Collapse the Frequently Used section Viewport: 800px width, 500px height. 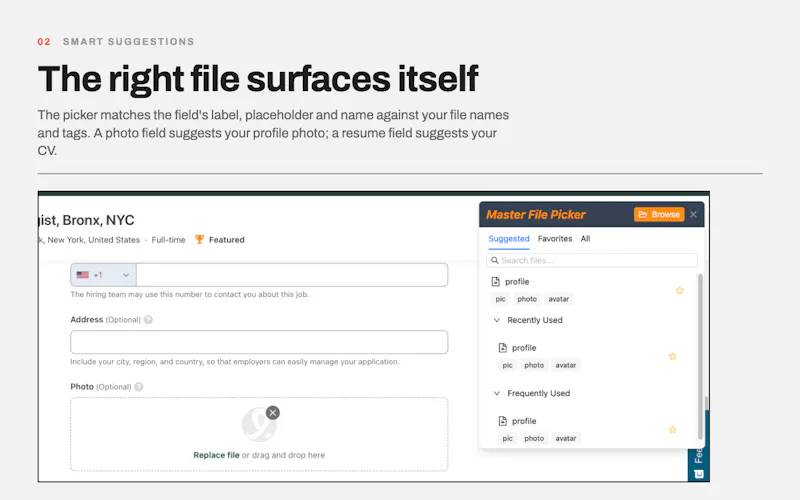click(496, 393)
